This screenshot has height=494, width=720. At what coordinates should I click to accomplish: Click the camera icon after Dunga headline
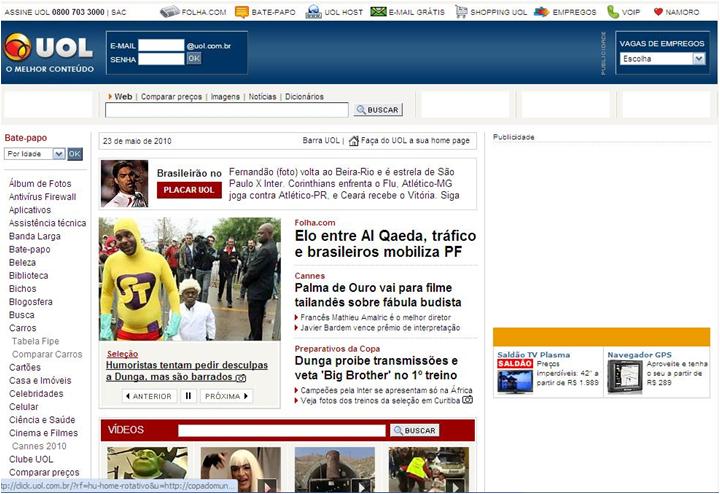point(241,377)
